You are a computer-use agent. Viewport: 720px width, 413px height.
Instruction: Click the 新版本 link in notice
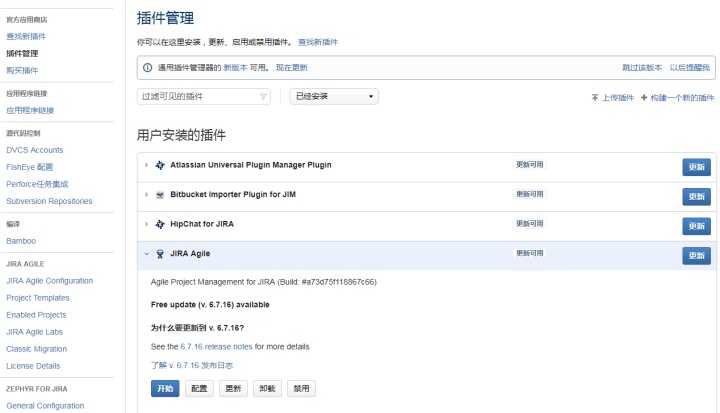tap(236, 68)
